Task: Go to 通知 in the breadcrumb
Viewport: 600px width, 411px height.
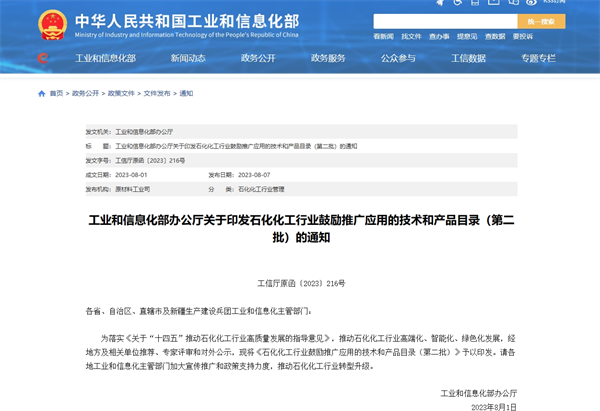Action: coord(186,93)
